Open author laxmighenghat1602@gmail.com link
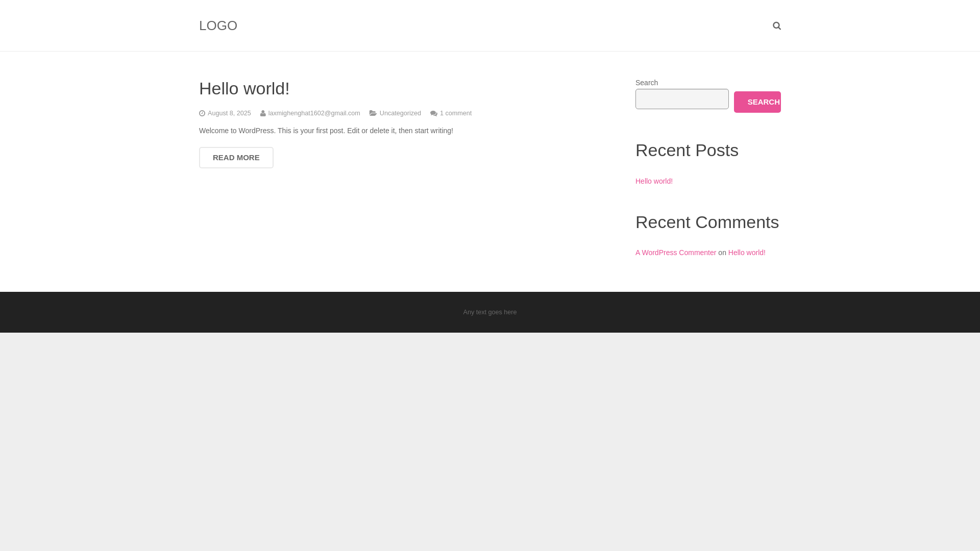 click(x=314, y=113)
